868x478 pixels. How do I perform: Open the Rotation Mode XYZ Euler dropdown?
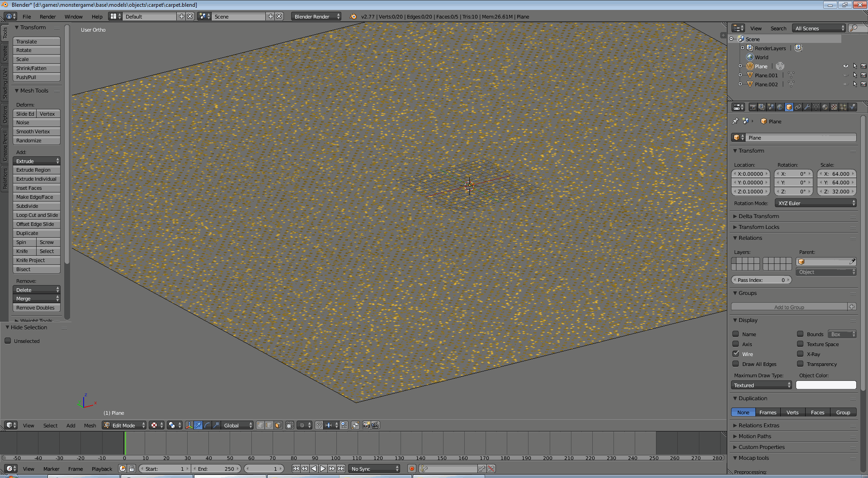tap(816, 203)
